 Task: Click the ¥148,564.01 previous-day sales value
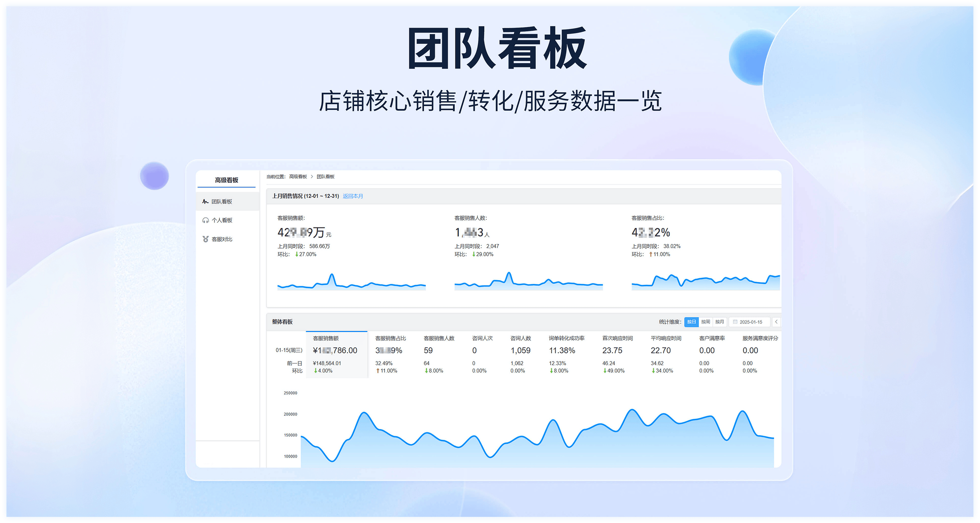327,364
